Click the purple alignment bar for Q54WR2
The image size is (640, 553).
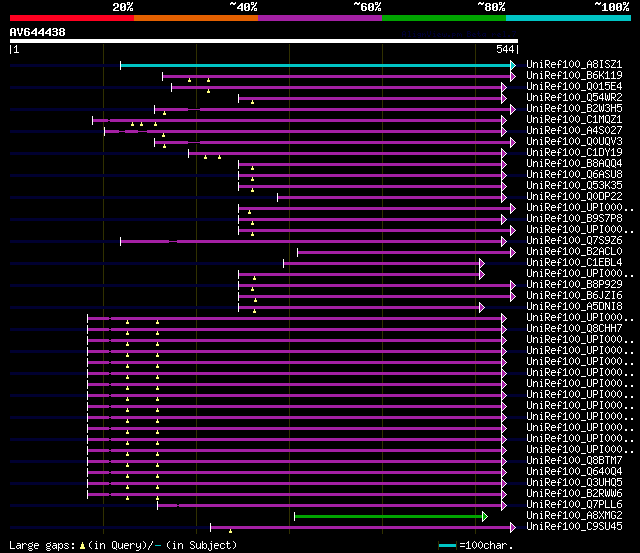point(370,98)
